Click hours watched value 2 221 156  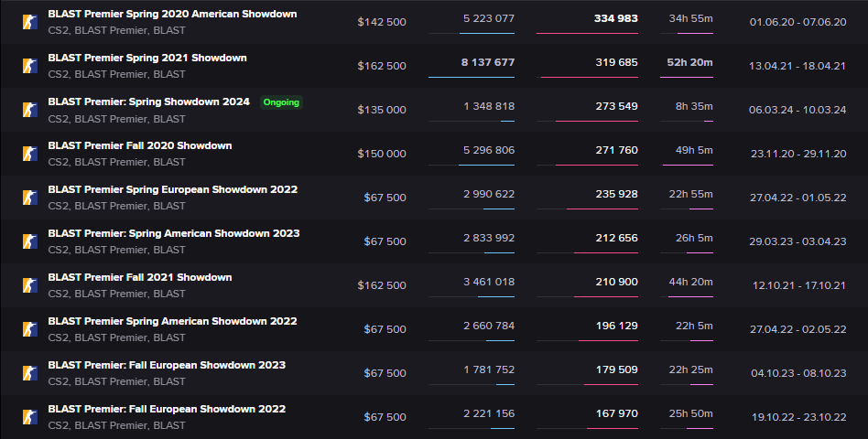pyautogui.click(x=489, y=413)
